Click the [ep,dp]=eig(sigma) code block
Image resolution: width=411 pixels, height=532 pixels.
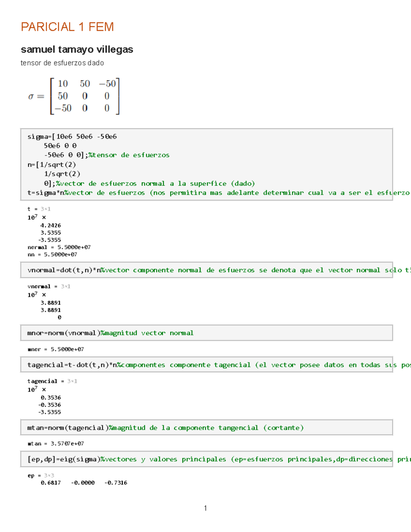pos(64,459)
